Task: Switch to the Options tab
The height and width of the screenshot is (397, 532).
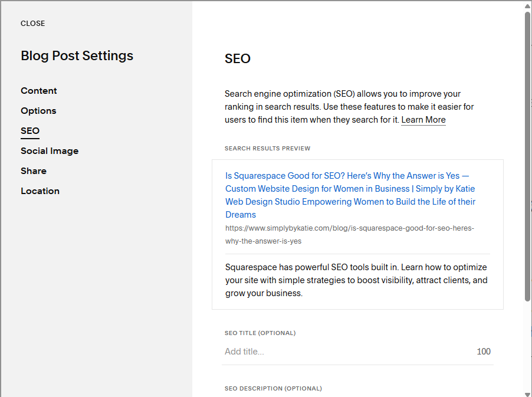Action: (x=38, y=111)
